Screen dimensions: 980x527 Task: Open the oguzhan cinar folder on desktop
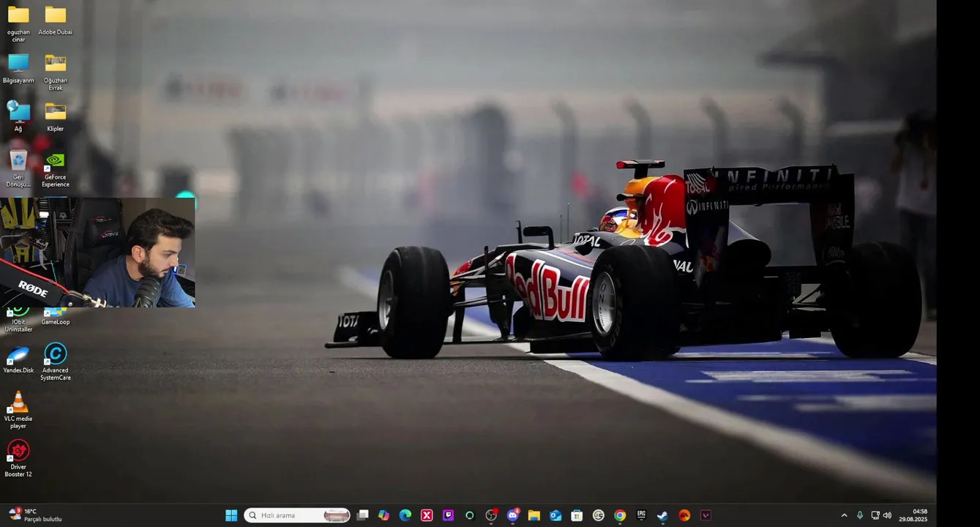coord(18,23)
